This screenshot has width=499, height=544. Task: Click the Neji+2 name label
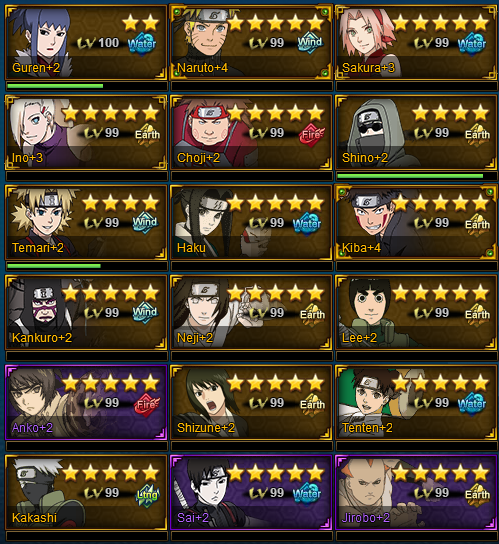tap(195, 338)
